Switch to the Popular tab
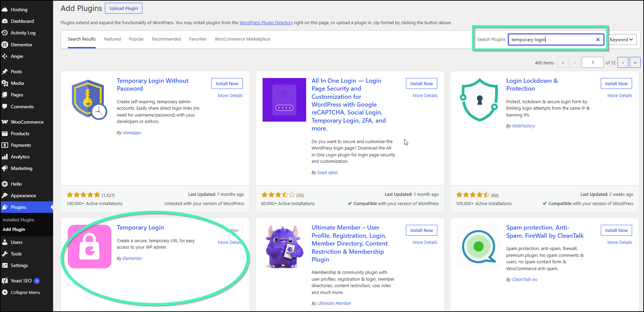The height and width of the screenshot is (312, 644). point(136,39)
